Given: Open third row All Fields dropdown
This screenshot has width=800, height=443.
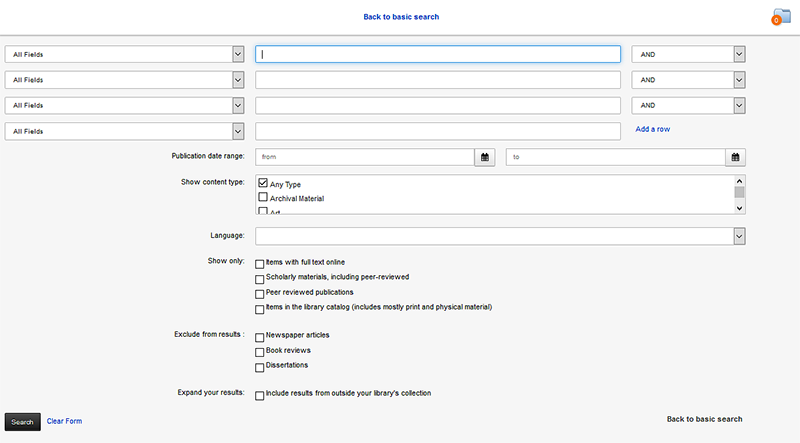Looking at the screenshot, I should click(x=124, y=105).
